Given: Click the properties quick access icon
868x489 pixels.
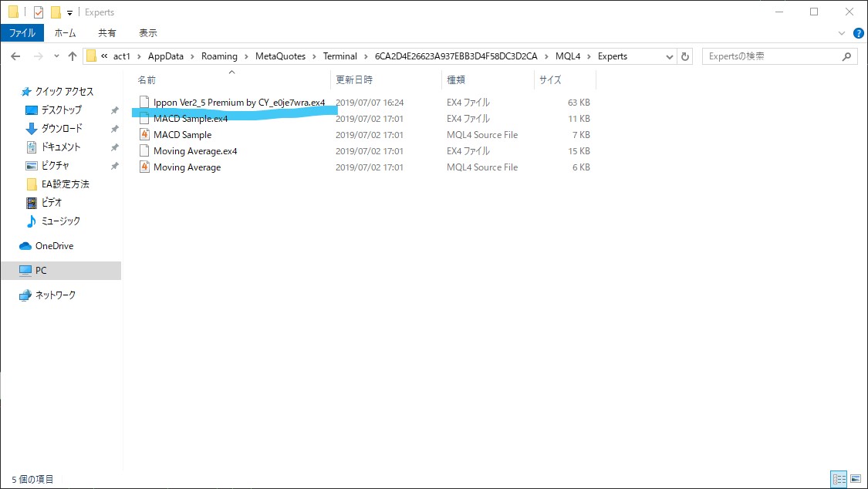Looking at the screenshot, I should point(39,12).
